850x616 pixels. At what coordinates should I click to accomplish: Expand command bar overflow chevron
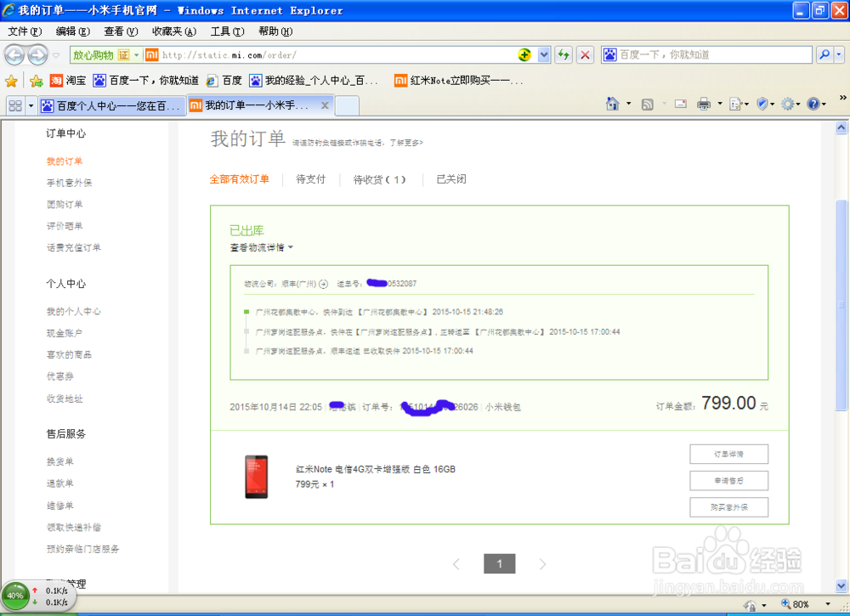point(843,98)
